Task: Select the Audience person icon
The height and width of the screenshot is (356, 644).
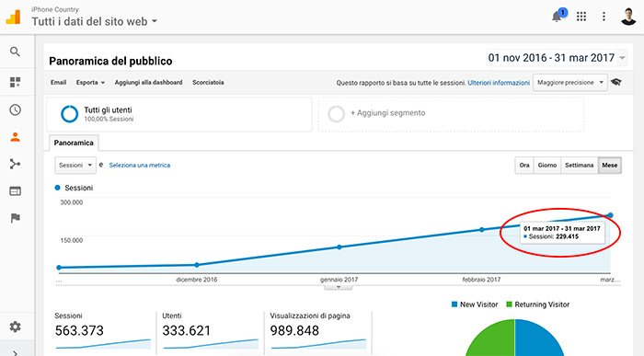Action: pyautogui.click(x=16, y=137)
